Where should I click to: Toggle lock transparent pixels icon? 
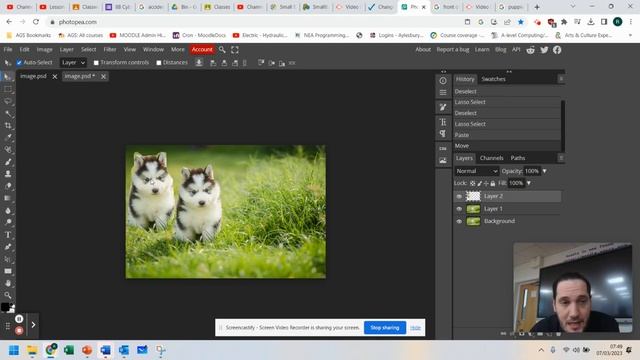[x=473, y=184]
